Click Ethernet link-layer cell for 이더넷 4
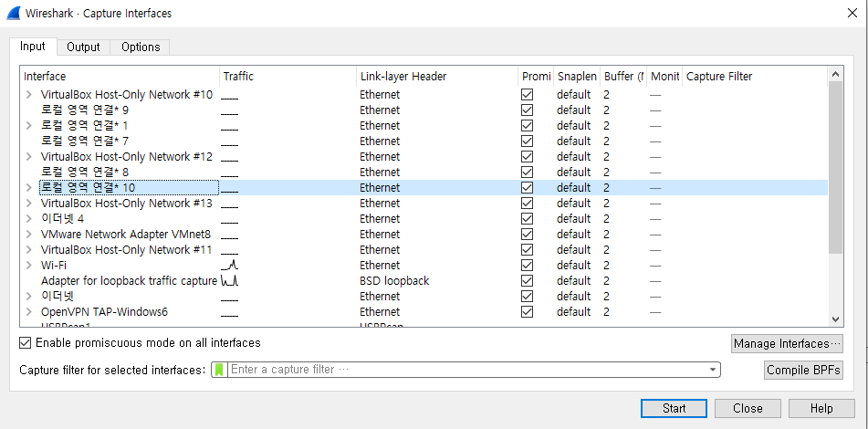 pyautogui.click(x=380, y=219)
